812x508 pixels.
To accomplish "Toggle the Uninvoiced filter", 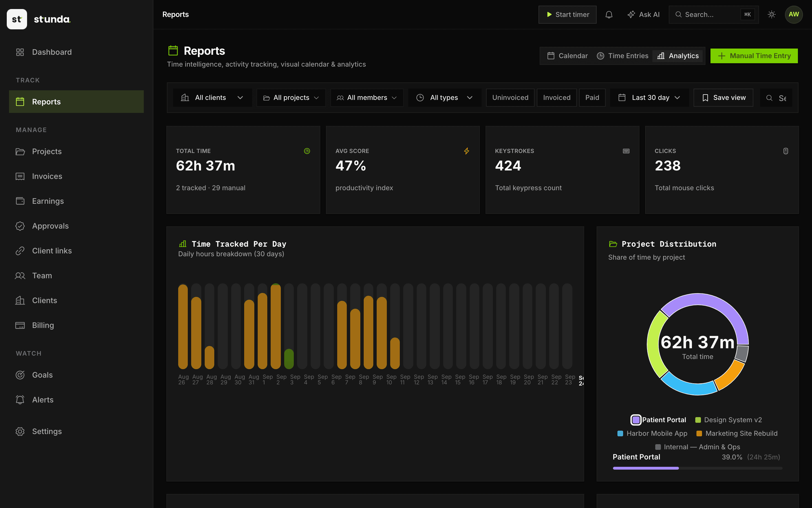I will (x=510, y=98).
